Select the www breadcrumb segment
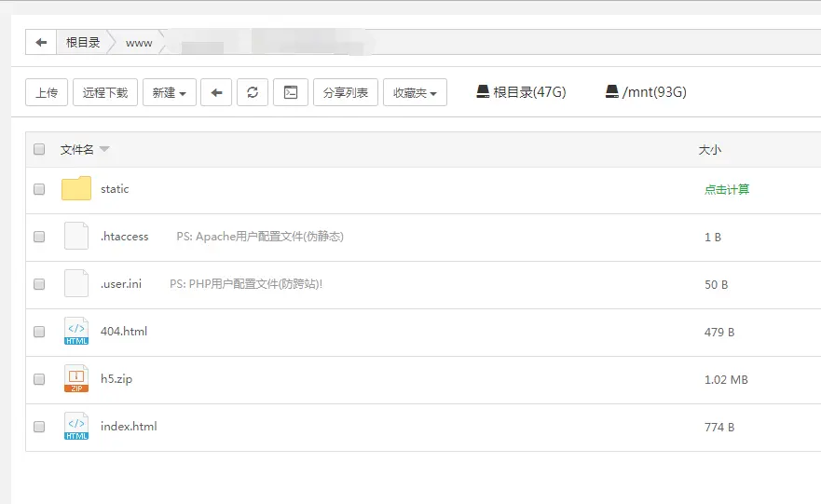The height and width of the screenshot is (504, 821). coord(139,43)
